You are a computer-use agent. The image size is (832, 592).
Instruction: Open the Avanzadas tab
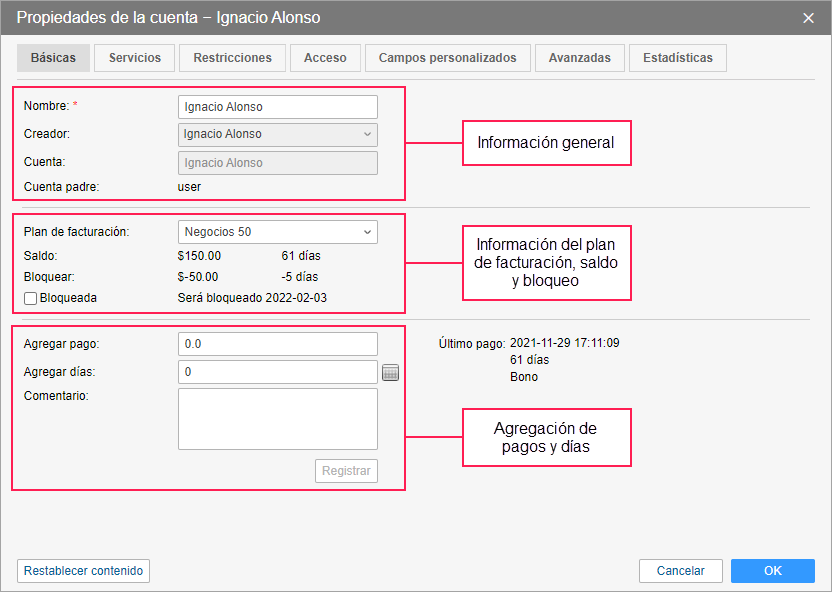pyautogui.click(x=579, y=58)
